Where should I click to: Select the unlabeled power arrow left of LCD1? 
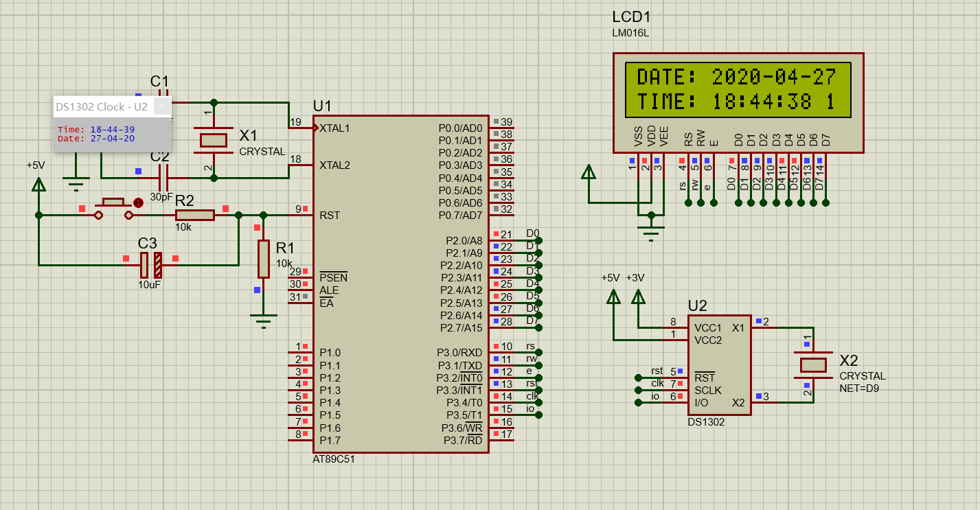[x=589, y=172]
